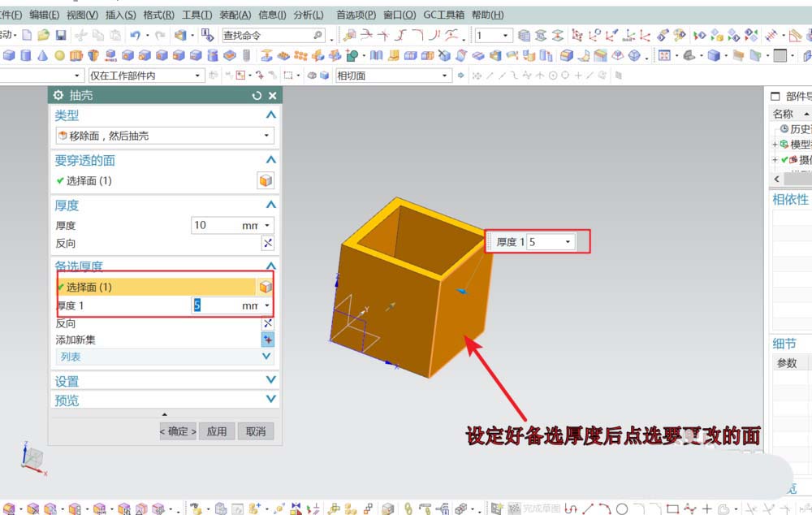Select the Arc sketch tool in bottom toolbar
Viewport: 812px width, 515px height.
(605, 509)
